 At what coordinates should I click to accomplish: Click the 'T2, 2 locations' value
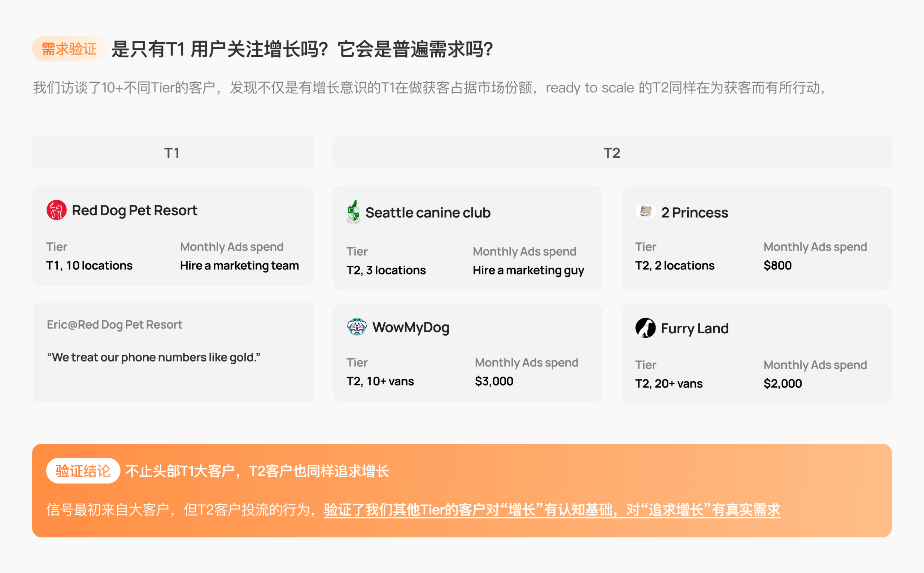pyautogui.click(x=675, y=266)
